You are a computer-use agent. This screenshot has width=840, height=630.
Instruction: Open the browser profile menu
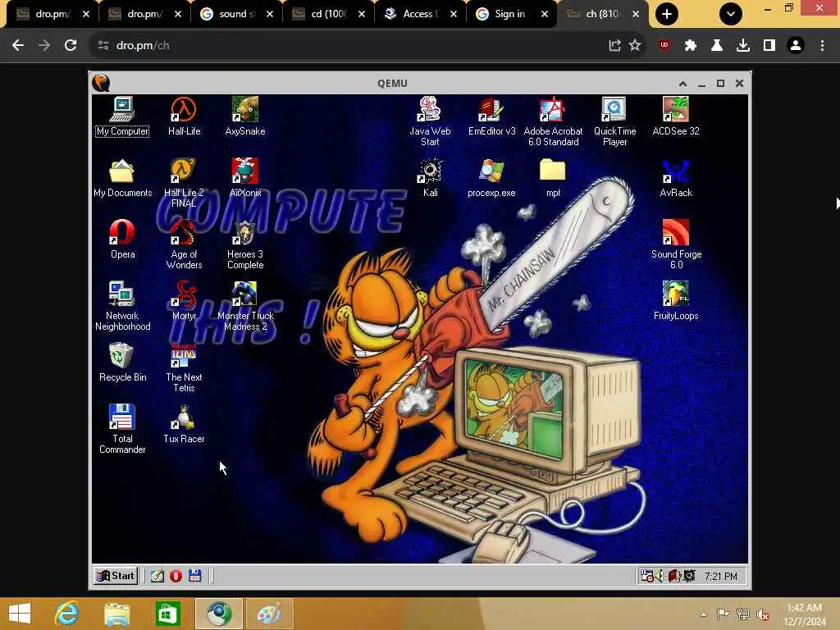pyautogui.click(x=796, y=46)
